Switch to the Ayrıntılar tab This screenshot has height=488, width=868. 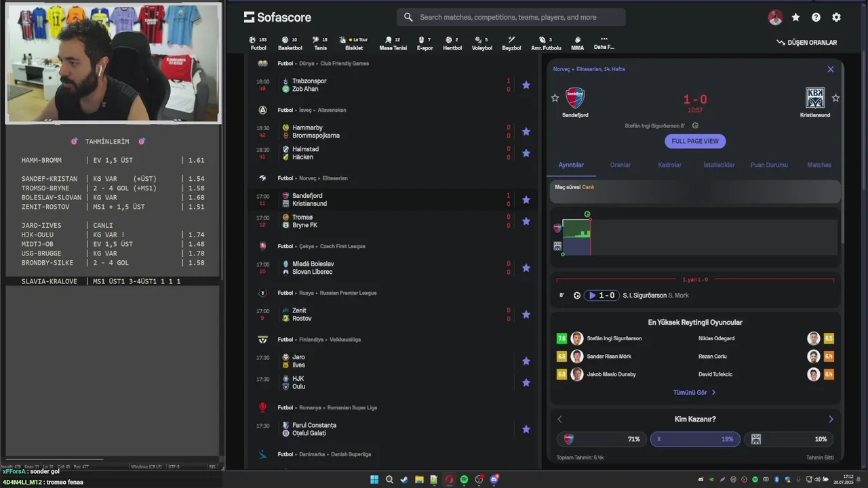pos(571,165)
